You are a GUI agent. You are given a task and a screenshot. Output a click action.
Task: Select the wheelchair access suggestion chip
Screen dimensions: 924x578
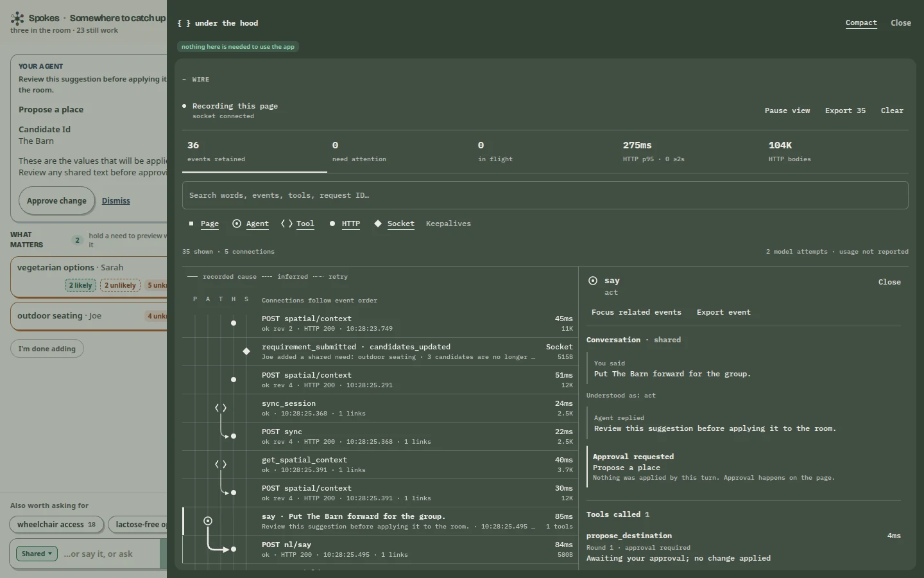(56, 525)
